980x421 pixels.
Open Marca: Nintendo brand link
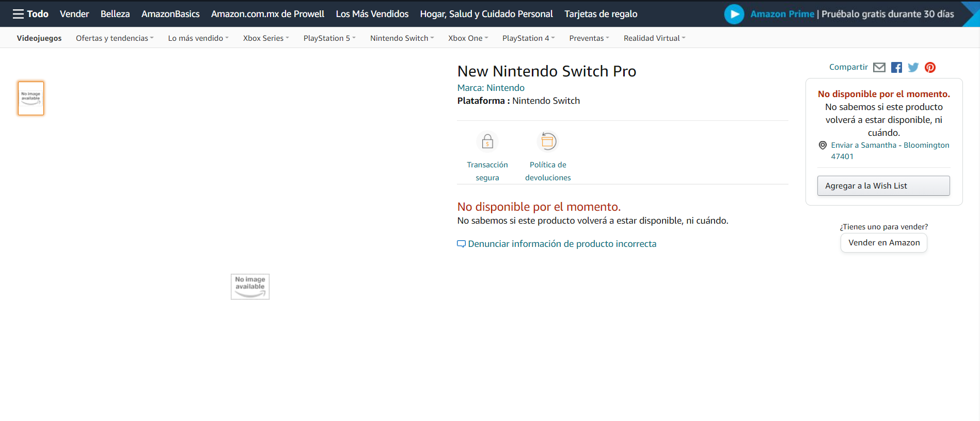pyautogui.click(x=491, y=88)
